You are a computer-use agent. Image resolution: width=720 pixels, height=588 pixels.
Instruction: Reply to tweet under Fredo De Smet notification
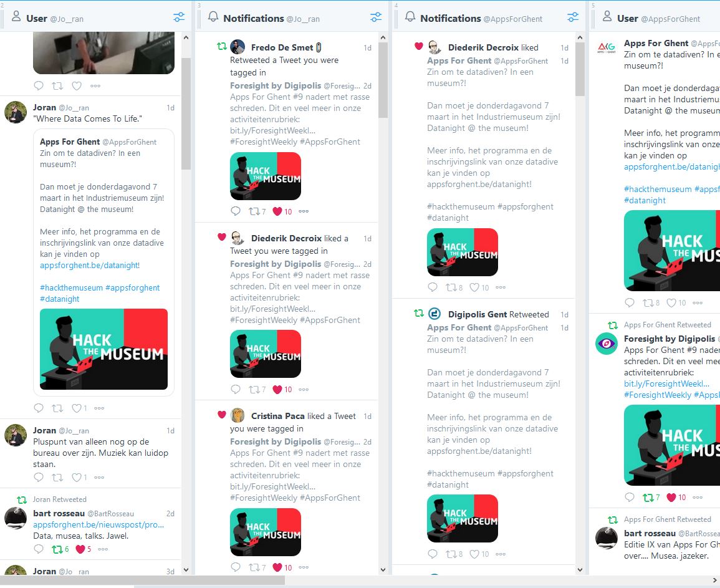[x=236, y=211]
